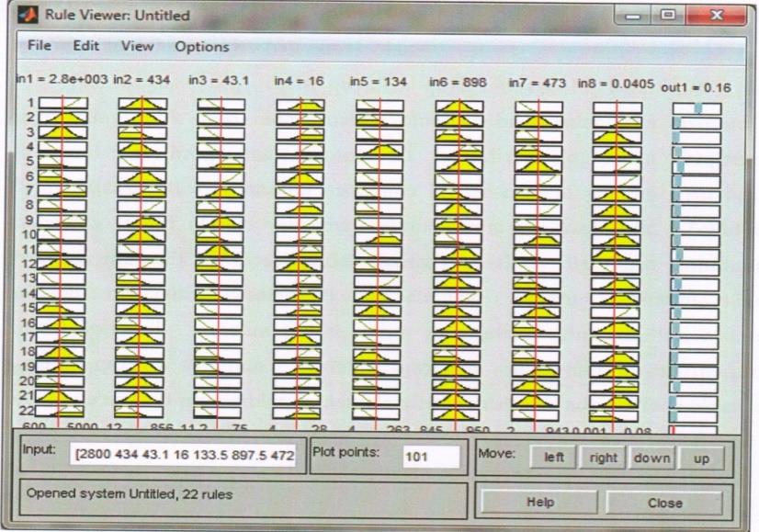Click the Input values text field

click(x=183, y=456)
